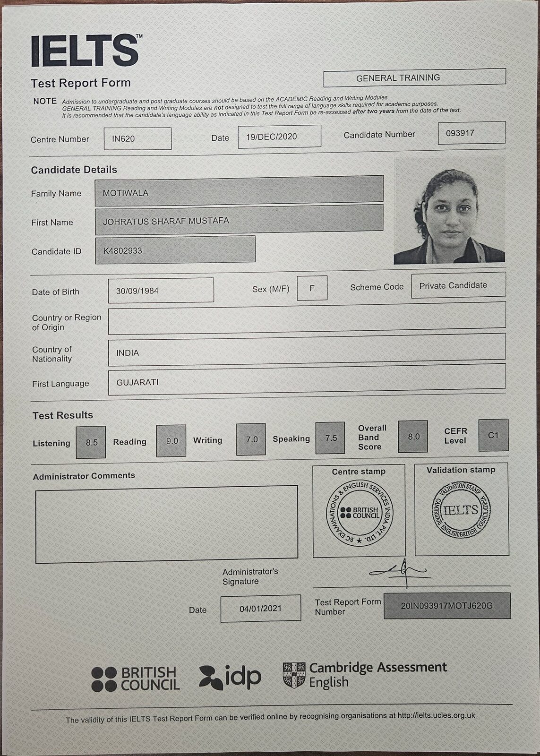Viewport: 540px width, 756px height.
Task: Click the Reading label
Action: [x=129, y=442]
